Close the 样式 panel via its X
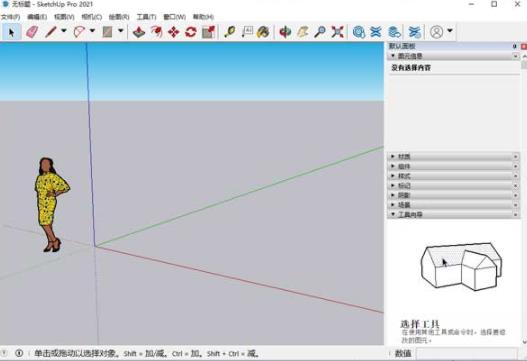 coord(516,176)
